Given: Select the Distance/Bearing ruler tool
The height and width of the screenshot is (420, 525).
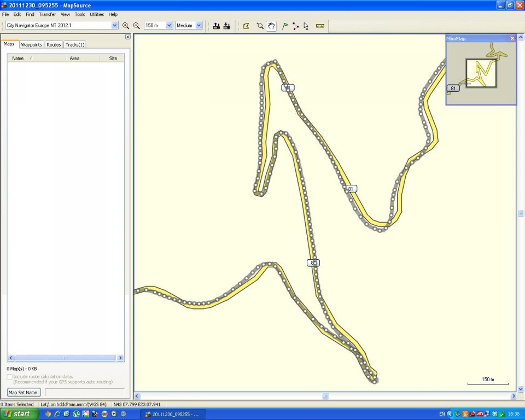Looking at the screenshot, I should [x=320, y=26].
